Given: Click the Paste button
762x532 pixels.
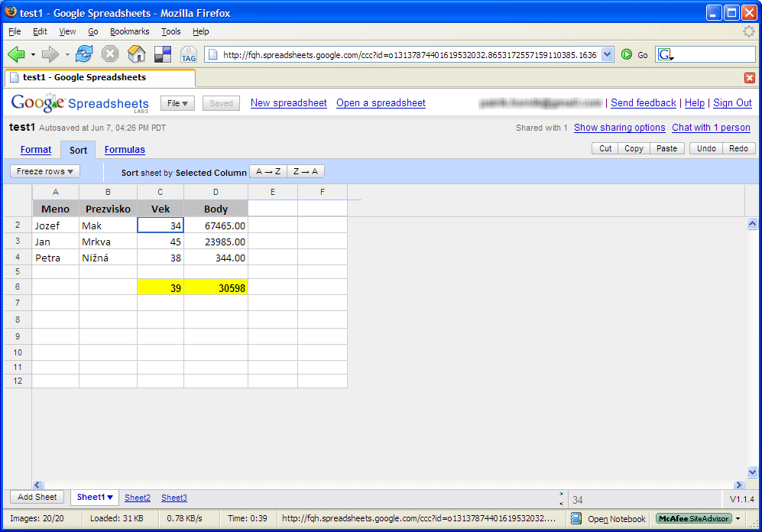Looking at the screenshot, I should [x=666, y=148].
